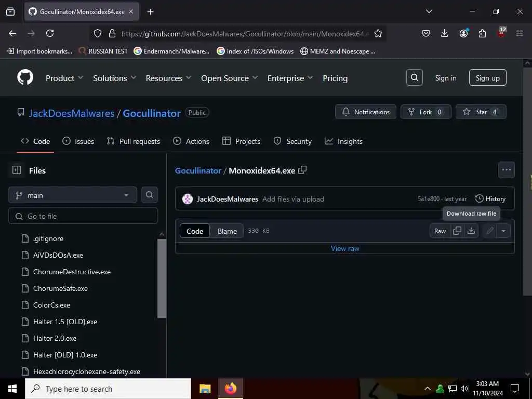This screenshot has height=399, width=532.
Task: Click the Windows taskbar search box
Action: tap(108, 389)
